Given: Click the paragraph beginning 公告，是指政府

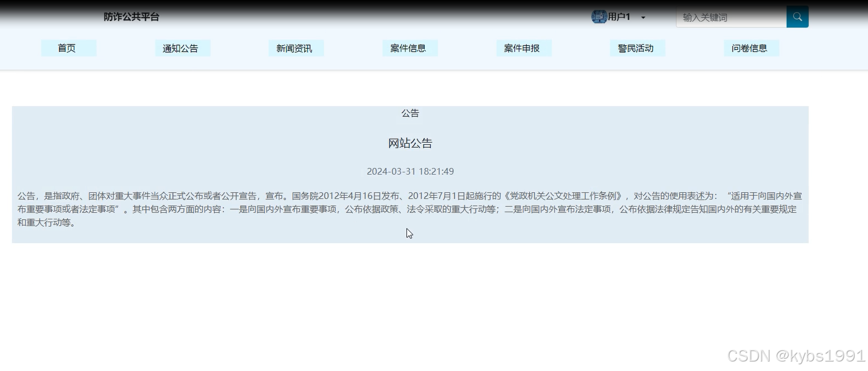Looking at the screenshot, I should click(x=410, y=210).
